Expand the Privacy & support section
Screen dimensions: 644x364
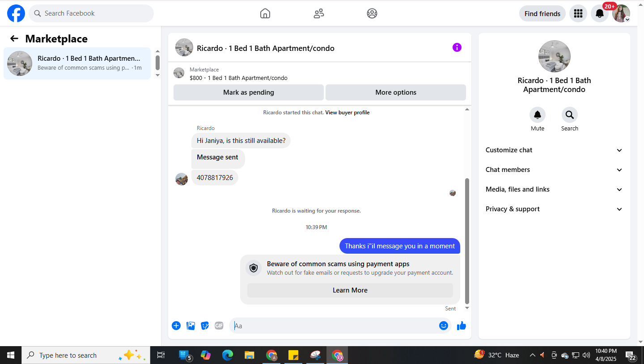[554, 209]
